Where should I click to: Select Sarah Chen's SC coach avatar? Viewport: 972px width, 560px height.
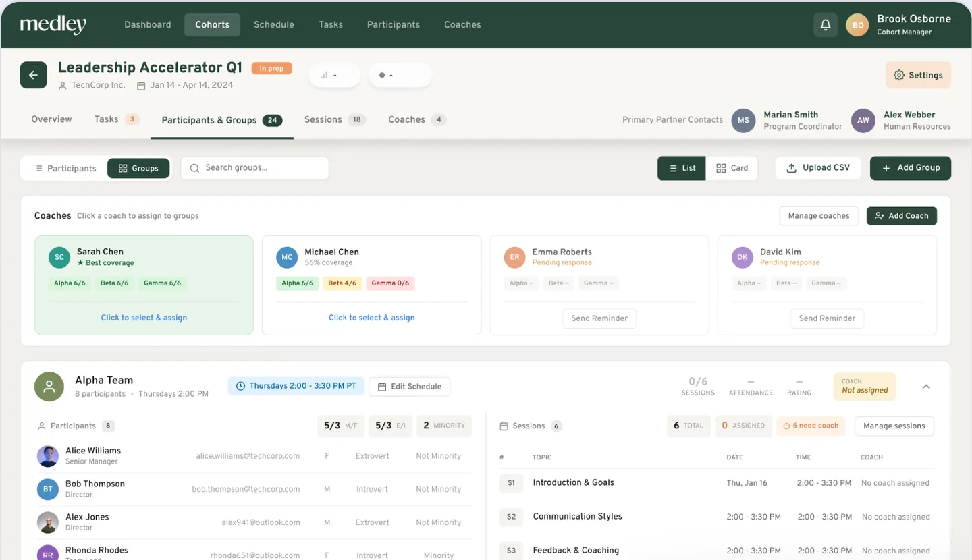pyautogui.click(x=59, y=257)
